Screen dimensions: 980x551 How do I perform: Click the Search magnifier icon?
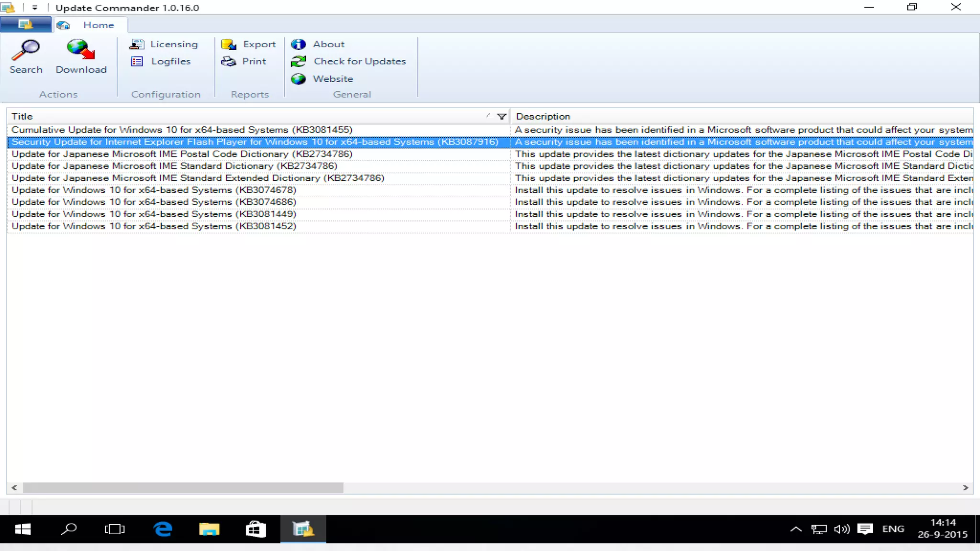[26, 49]
